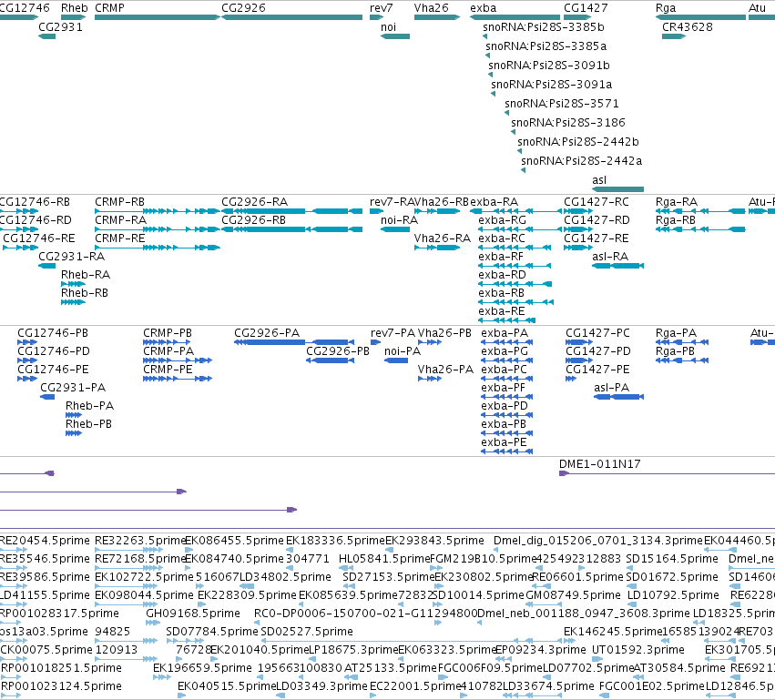Click the CRMP-RB transcript label

pos(119,202)
